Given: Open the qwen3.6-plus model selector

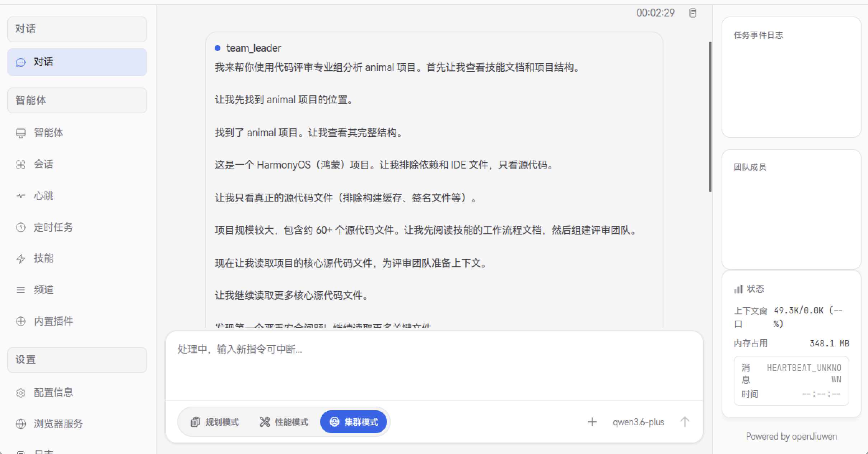Looking at the screenshot, I should click(638, 422).
